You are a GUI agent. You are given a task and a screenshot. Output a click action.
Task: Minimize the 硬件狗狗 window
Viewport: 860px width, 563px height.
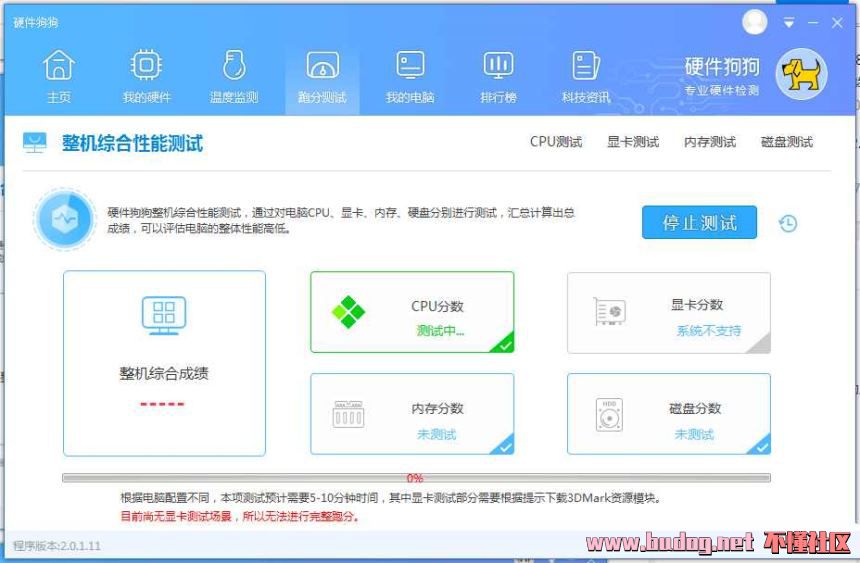pyautogui.click(x=813, y=23)
